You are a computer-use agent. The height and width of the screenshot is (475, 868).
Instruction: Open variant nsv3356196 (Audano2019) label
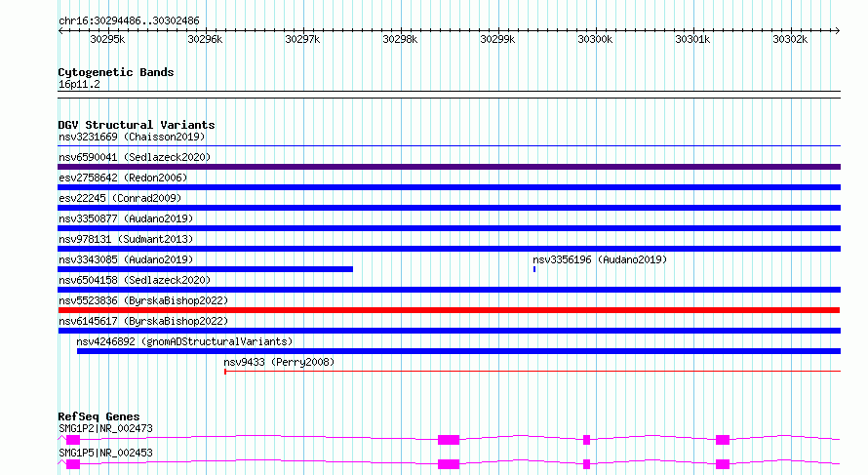point(600,259)
